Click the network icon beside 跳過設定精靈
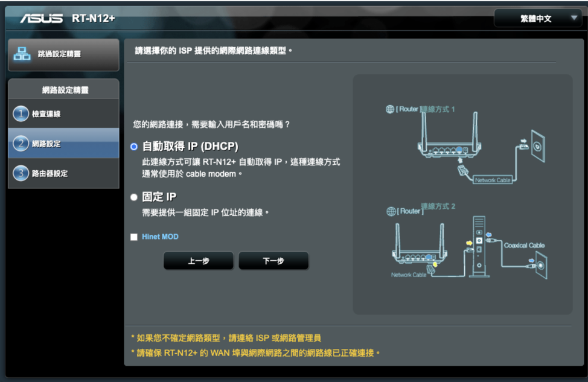The width and height of the screenshot is (588, 382). (22, 54)
